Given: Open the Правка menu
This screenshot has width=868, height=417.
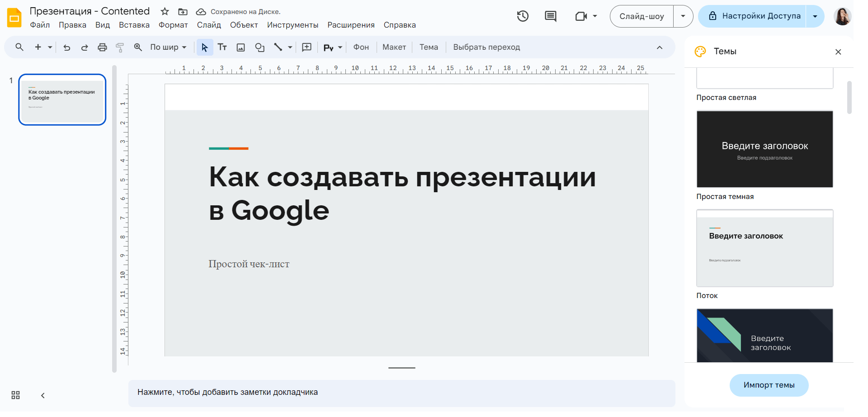Looking at the screenshot, I should click(x=72, y=25).
